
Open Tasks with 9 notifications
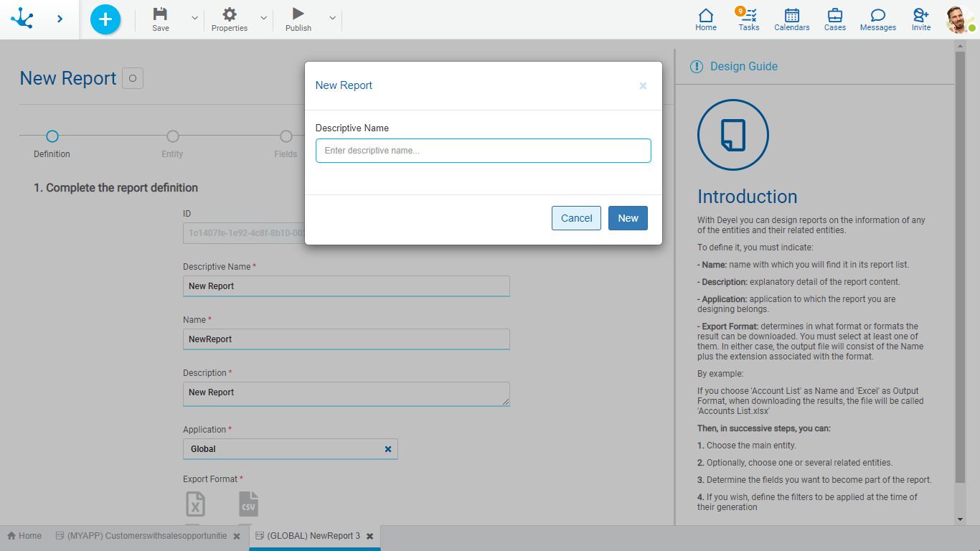click(748, 19)
